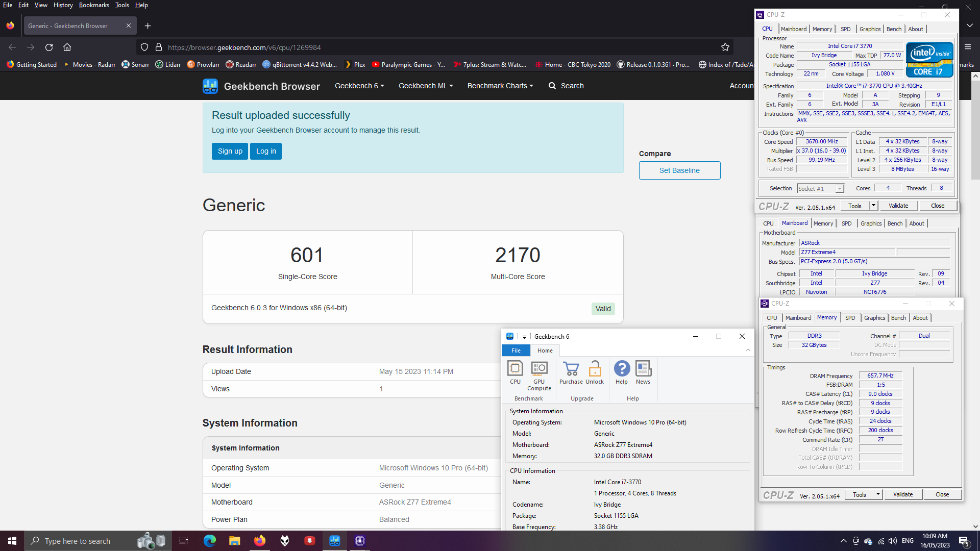The height and width of the screenshot is (551, 980).
Task: Open Firefox Tools menu
Action: 122,5
